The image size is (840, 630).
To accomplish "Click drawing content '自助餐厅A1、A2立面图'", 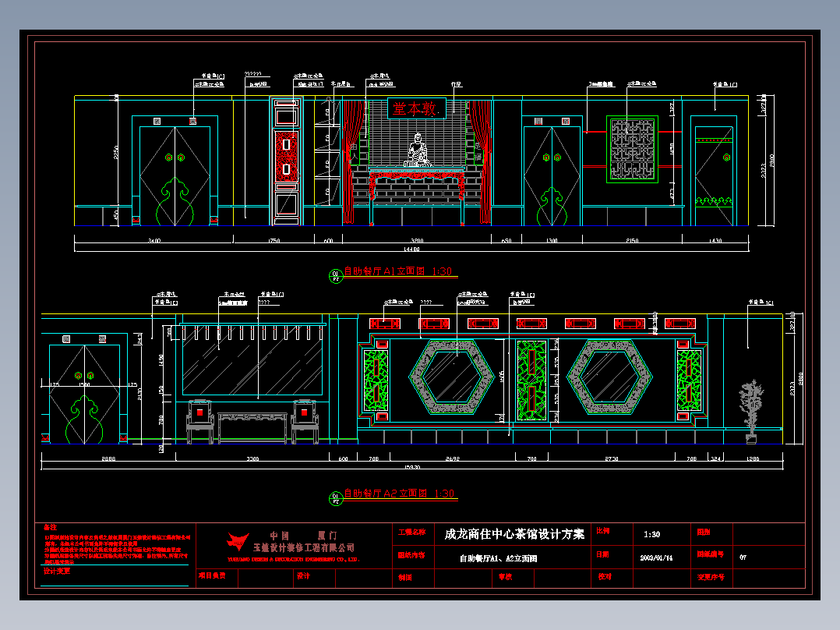I will click(x=498, y=558).
